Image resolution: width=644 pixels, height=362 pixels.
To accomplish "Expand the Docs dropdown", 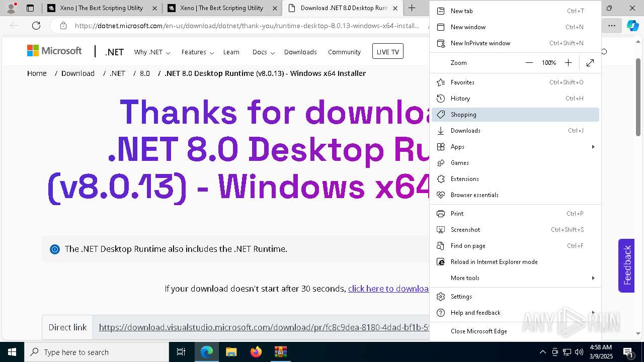I will (264, 52).
